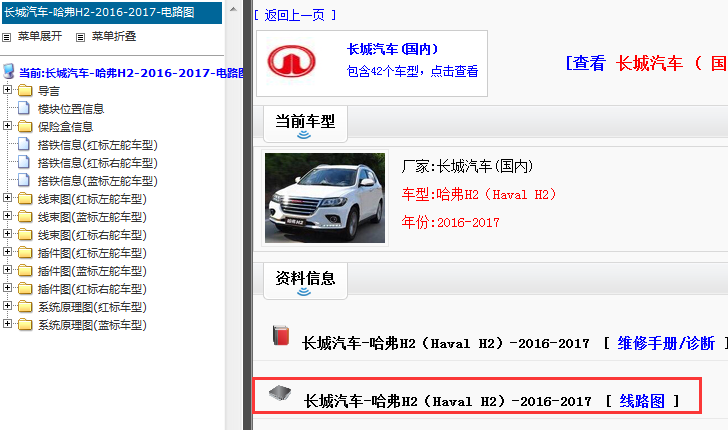Click the folder icon for 插件图(红标右舵车型)
This screenshot has height=430, width=728.
click(x=25, y=289)
